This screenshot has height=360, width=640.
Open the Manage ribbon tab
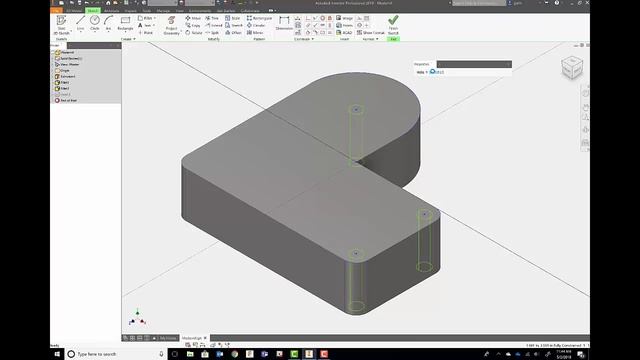[163, 11]
